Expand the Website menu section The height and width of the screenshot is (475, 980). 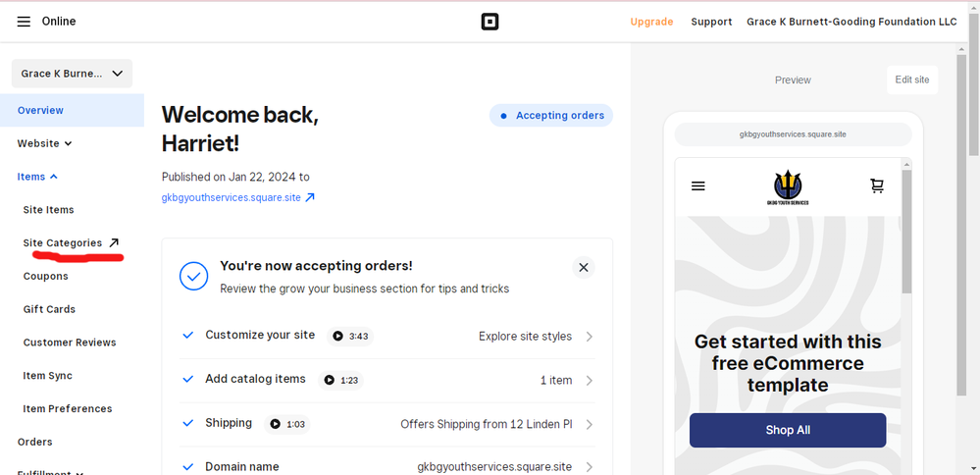tap(45, 143)
